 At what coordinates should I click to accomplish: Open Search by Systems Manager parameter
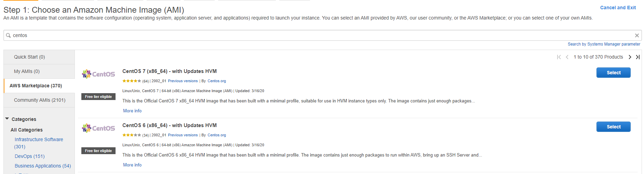[x=604, y=44]
